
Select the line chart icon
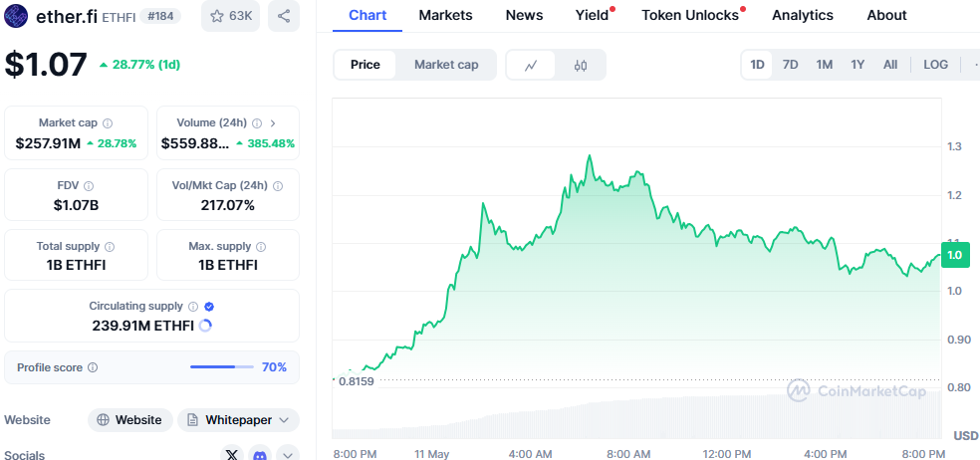(532, 65)
